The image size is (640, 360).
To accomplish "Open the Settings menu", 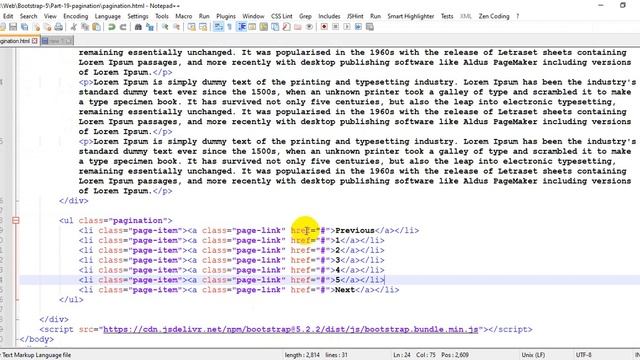I will [x=138, y=16].
